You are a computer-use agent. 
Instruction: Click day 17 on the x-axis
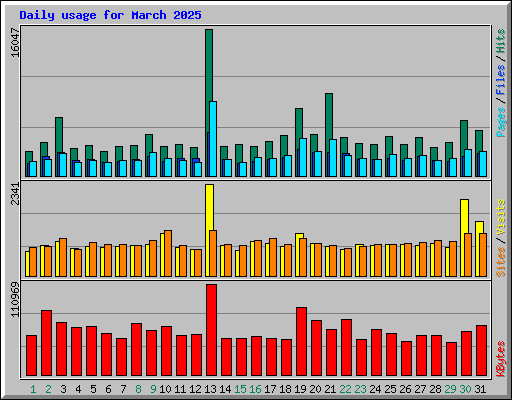270,389
